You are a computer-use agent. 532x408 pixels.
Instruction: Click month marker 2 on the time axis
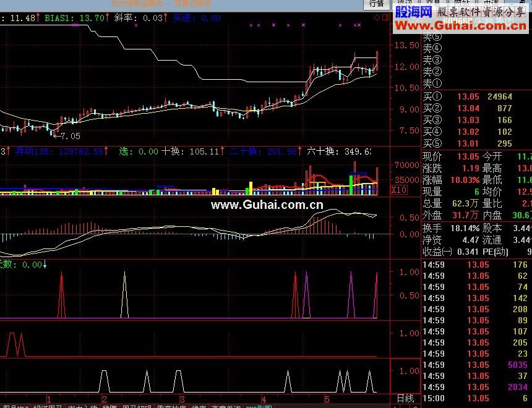pyautogui.click(x=104, y=399)
